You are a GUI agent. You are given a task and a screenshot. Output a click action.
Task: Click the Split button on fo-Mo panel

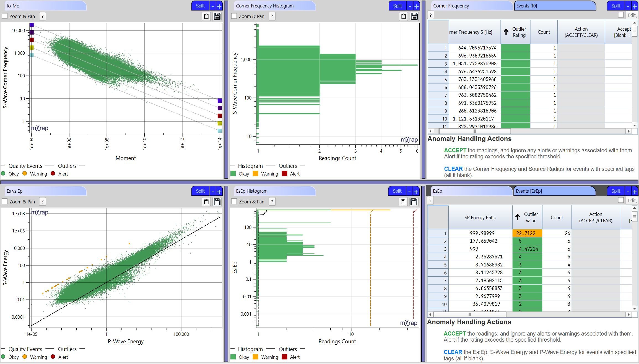[200, 6]
